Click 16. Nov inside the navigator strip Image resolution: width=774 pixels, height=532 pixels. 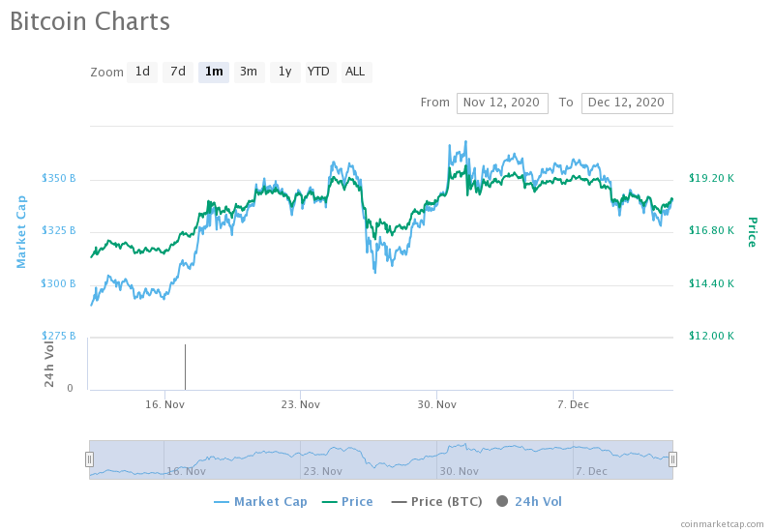[x=186, y=471]
